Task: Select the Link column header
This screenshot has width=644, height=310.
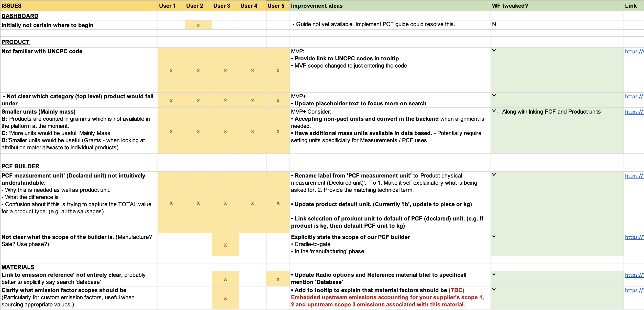Action: point(634,6)
